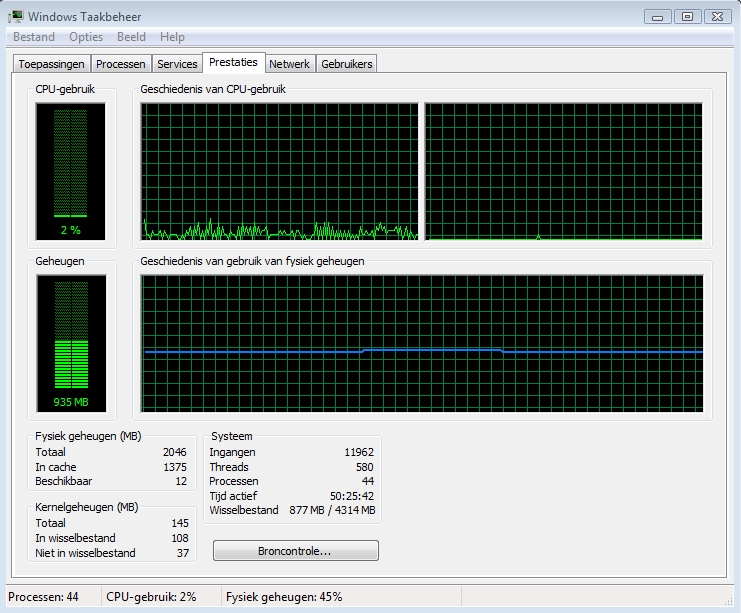This screenshot has height=613, width=741.
Task: Open the Help menu
Action: 172,37
